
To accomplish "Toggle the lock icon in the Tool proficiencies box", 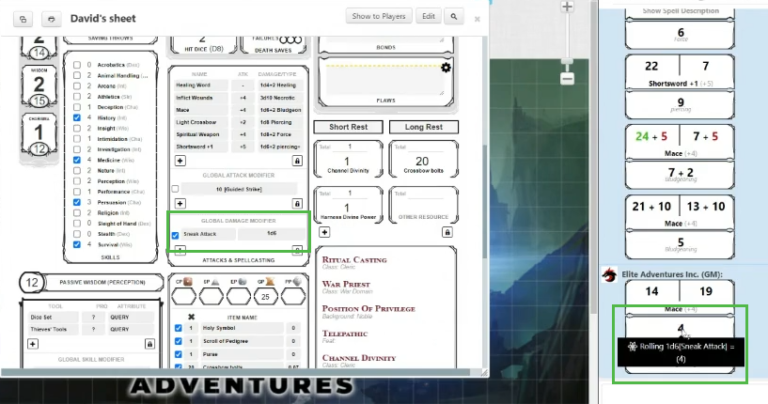I will [x=150, y=344].
